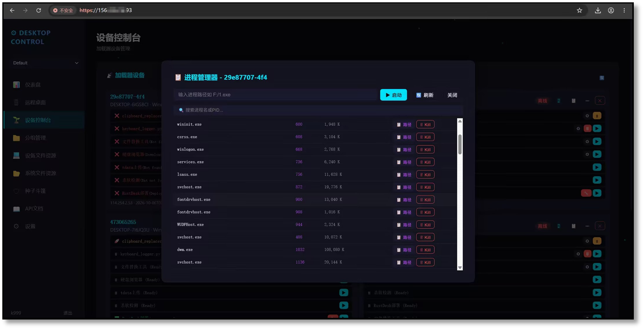Image resolution: width=644 pixels, height=330 pixels.
Task: Show 路径 for wininit.exe
Action: point(404,125)
